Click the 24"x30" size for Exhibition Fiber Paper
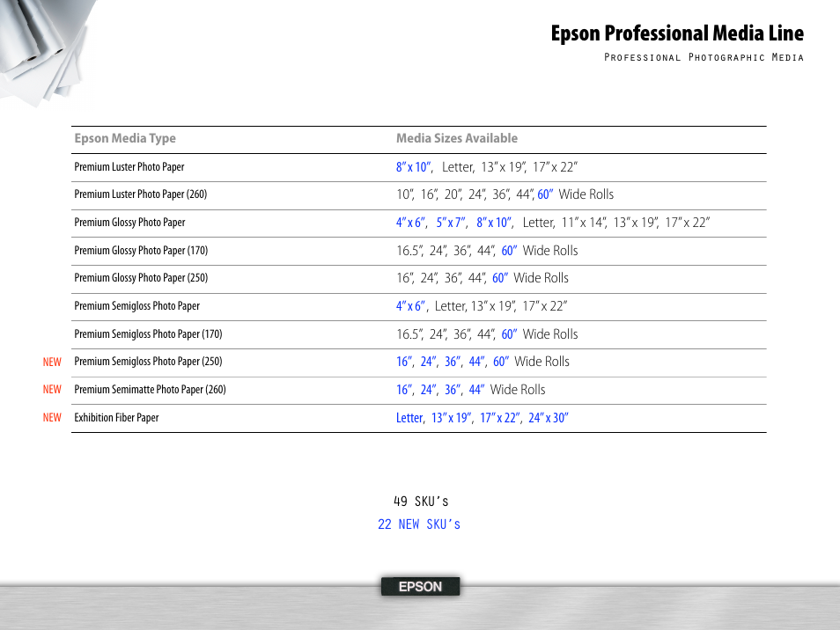The image size is (840, 630). click(549, 417)
